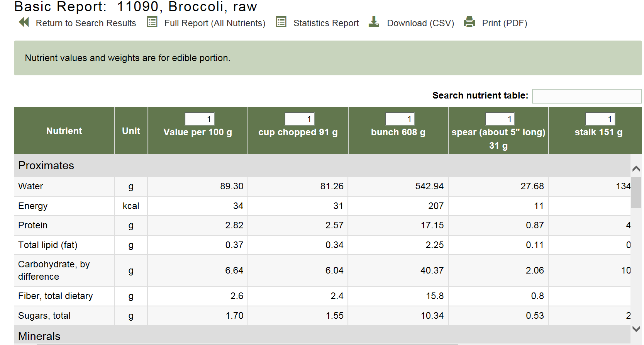Click the nutrient table scrollbar thumb
This screenshot has height=345, width=644.
pyautogui.click(x=636, y=192)
